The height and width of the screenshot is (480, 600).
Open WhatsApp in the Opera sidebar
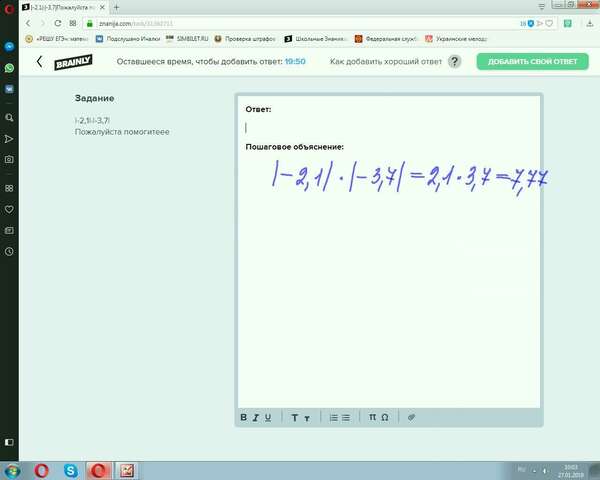click(x=9, y=68)
